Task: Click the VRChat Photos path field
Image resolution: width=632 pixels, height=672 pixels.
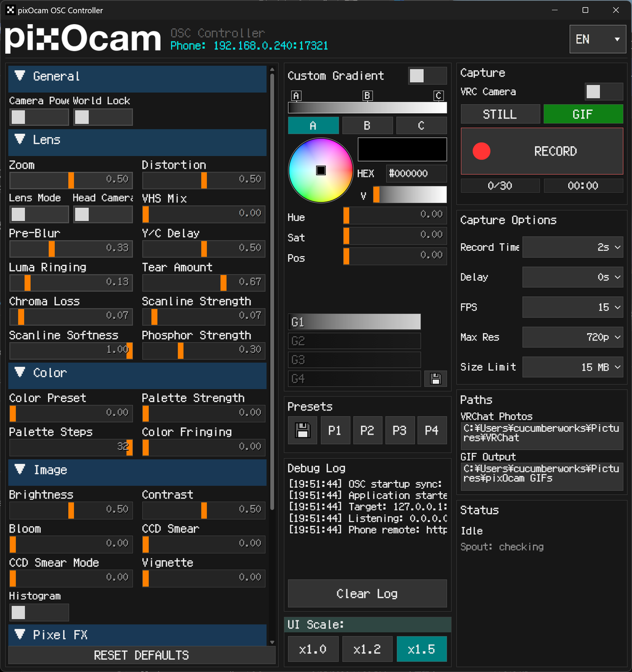Action: pyautogui.click(x=542, y=436)
